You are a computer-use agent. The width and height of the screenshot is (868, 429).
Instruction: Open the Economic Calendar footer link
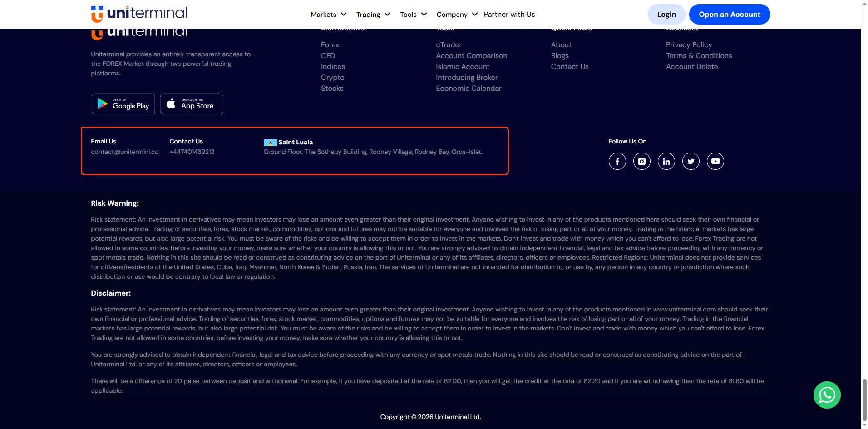469,89
